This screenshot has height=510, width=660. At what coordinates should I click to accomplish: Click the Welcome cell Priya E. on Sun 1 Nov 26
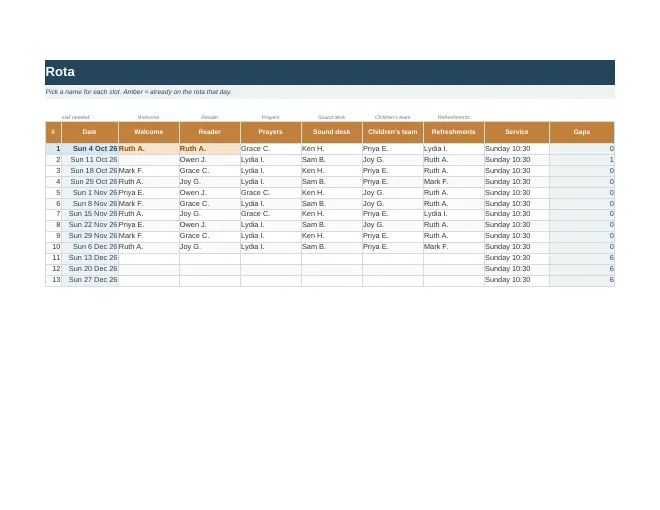pos(149,193)
